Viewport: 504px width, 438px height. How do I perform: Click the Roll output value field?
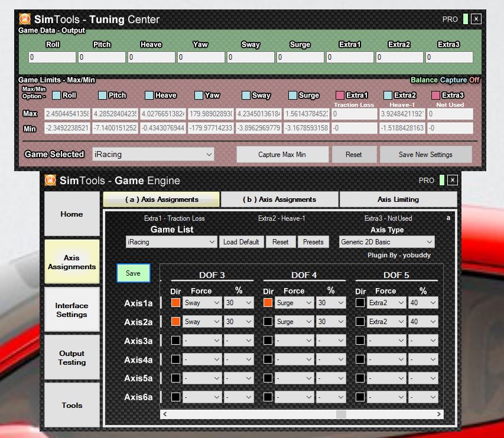tap(52, 57)
